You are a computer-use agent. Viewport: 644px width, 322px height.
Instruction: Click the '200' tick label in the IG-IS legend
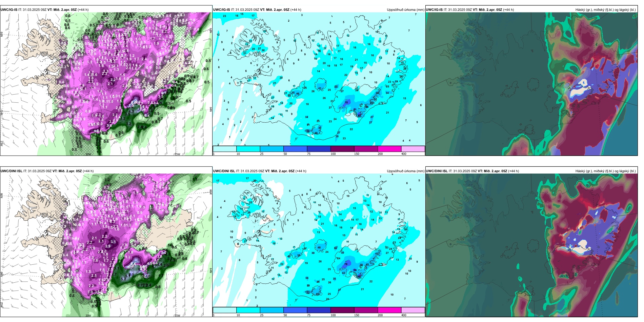(x=380, y=154)
